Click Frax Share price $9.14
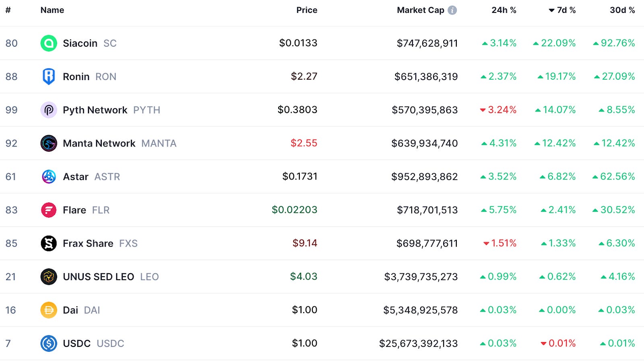This screenshot has width=644, height=361. 305,243
